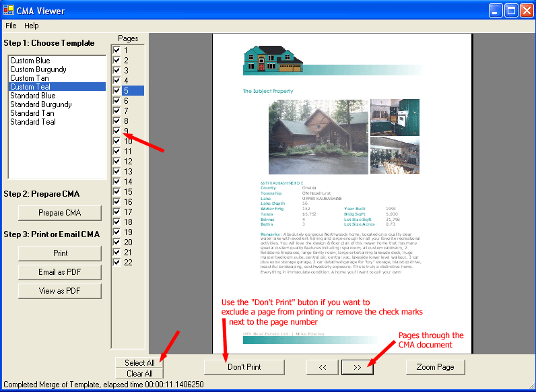
Task: Click Clear All pages button
Action: (x=139, y=373)
